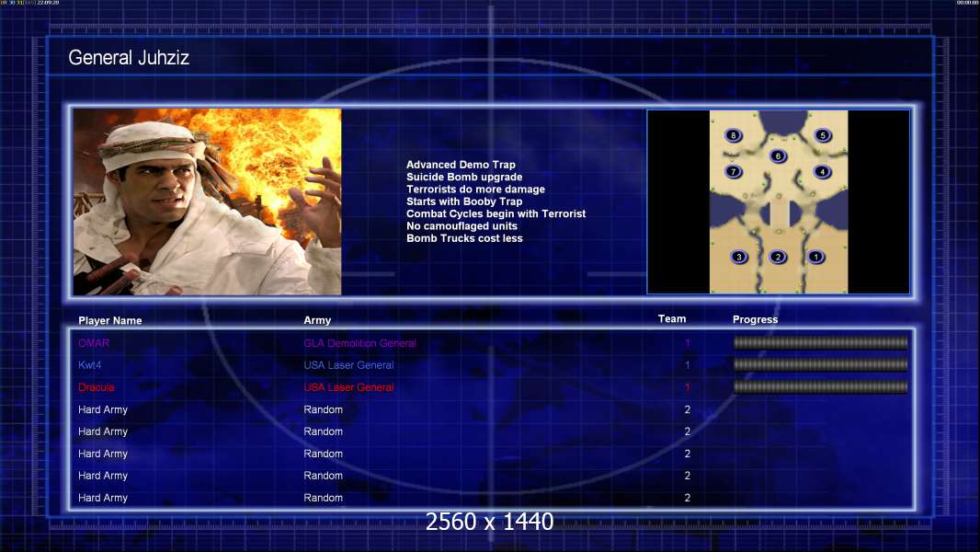Screen dimensions: 980x552
Task: Click 'Terrorists do more damage' line
Action: tap(475, 190)
